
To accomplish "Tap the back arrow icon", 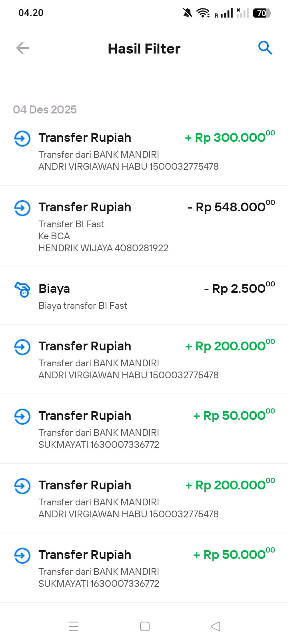I will pyautogui.click(x=22, y=48).
